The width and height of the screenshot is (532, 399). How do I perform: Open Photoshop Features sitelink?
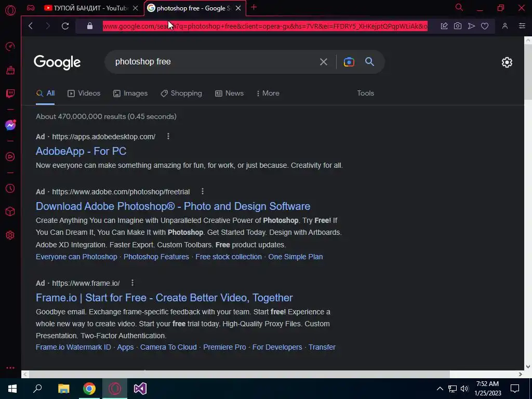coord(156,257)
